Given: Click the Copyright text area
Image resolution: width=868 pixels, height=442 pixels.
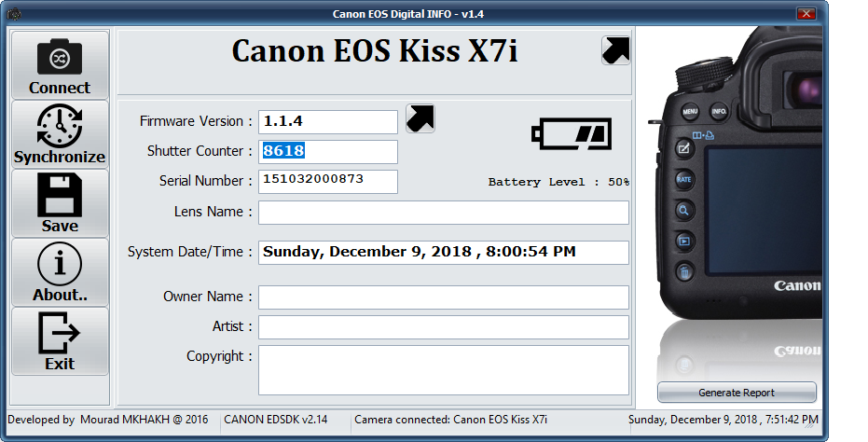Looking at the screenshot, I should click(x=443, y=369).
